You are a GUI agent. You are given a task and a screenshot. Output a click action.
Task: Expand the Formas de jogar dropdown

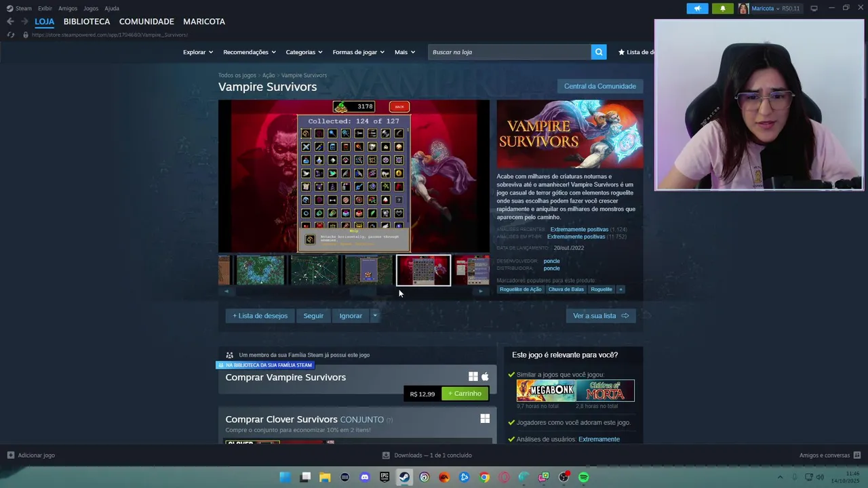pyautogui.click(x=359, y=52)
